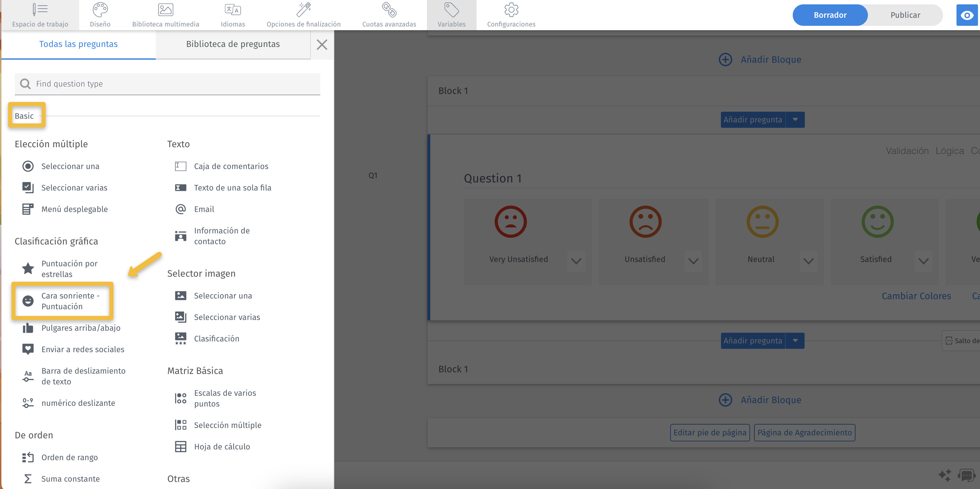Open the Todas las preguntas tab
Screen dimensions: 980x489
coord(79,44)
